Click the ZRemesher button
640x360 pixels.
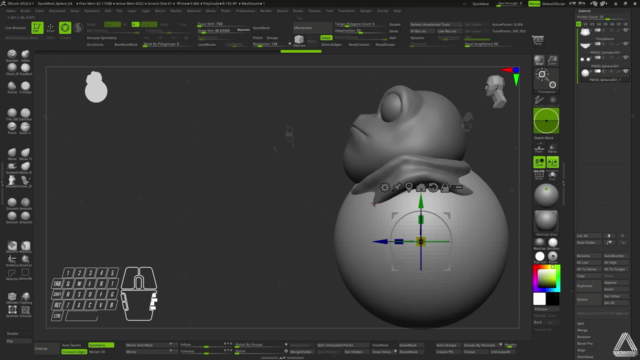click(x=312, y=28)
